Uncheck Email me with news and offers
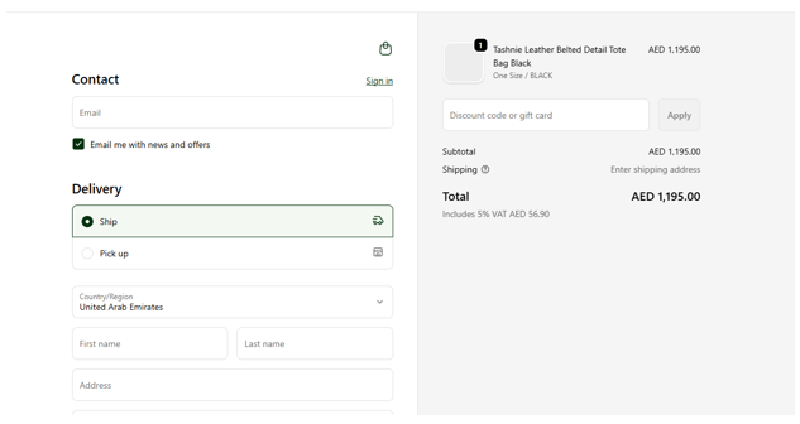800x424 pixels. [79, 144]
